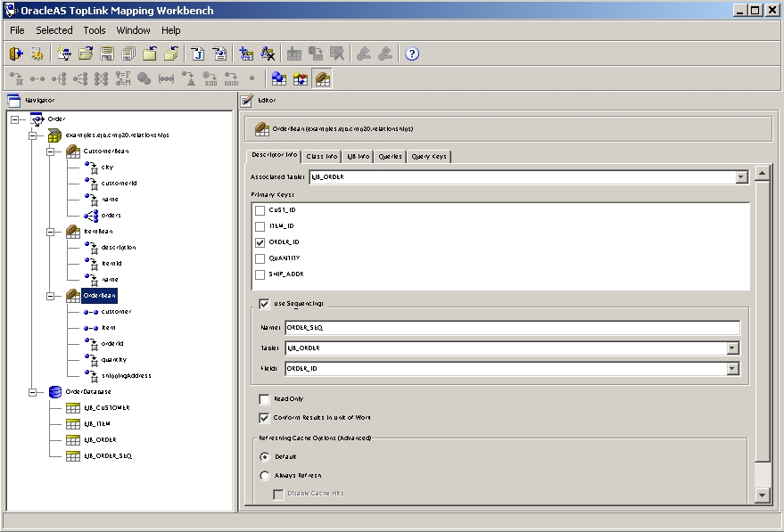Select the F/M object-type mapping icon
Viewport: 784px width, 532px height.
click(123, 78)
